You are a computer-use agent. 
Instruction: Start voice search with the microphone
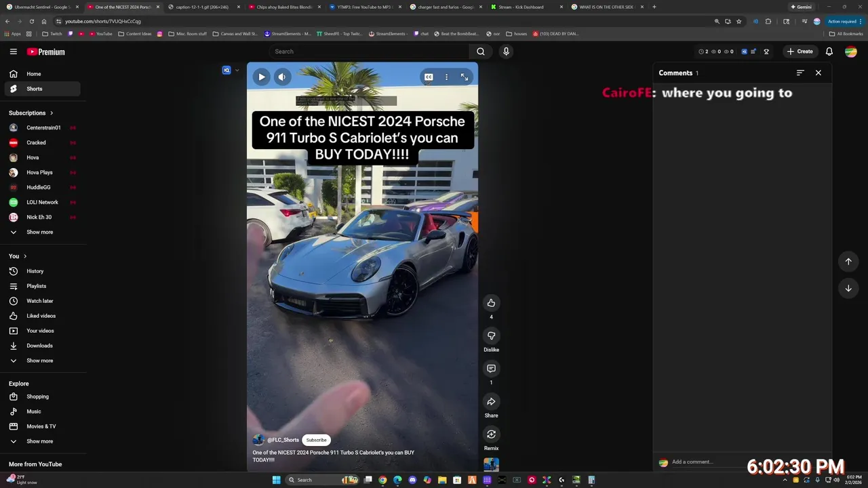pos(506,52)
